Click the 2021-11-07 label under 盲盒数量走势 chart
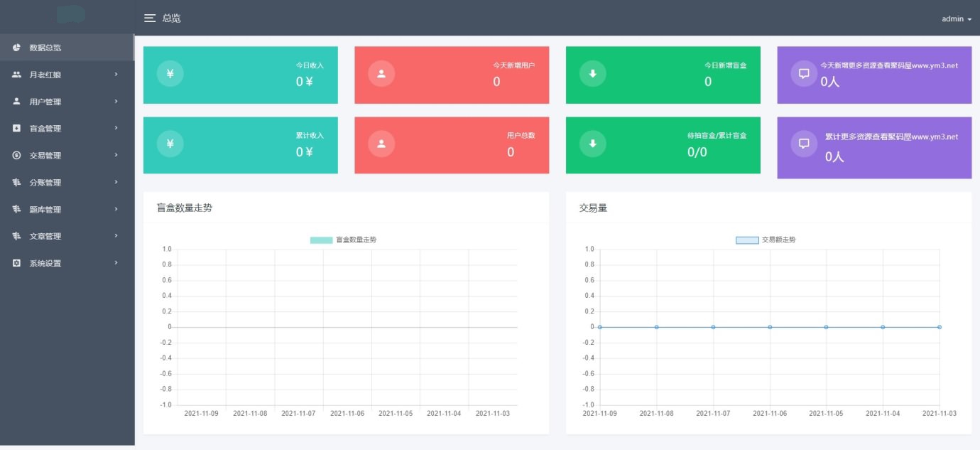Viewport: 980px width, 450px height. point(299,413)
